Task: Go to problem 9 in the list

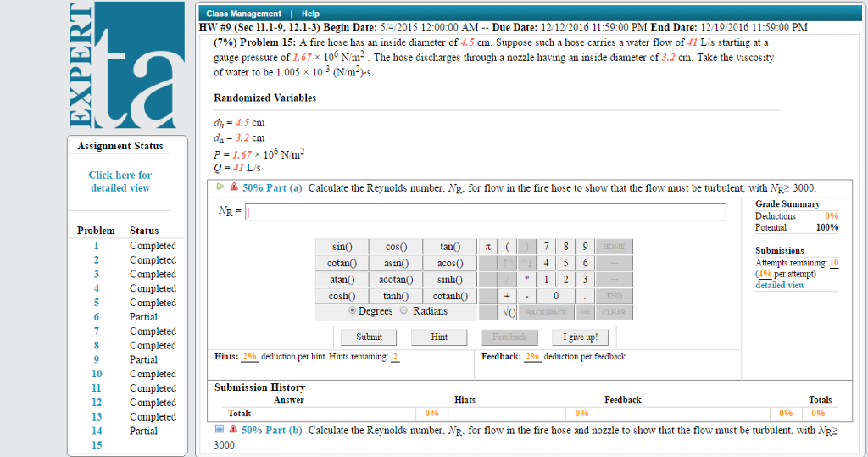Action: 97,359
